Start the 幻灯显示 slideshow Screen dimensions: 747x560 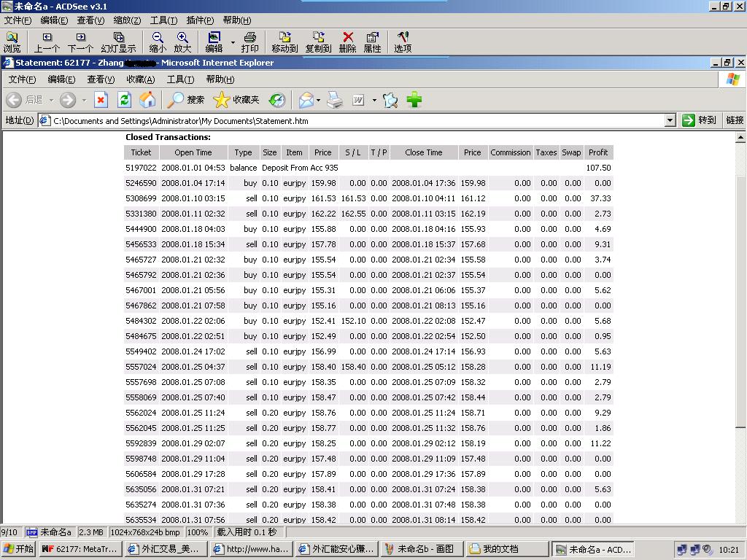pos(118,42)
